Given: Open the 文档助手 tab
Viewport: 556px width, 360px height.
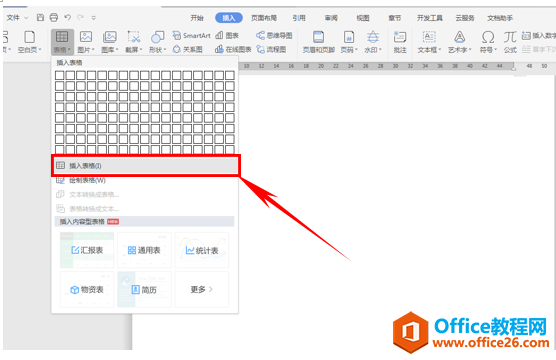Looking at the screenshot, I should pos(500,18).
